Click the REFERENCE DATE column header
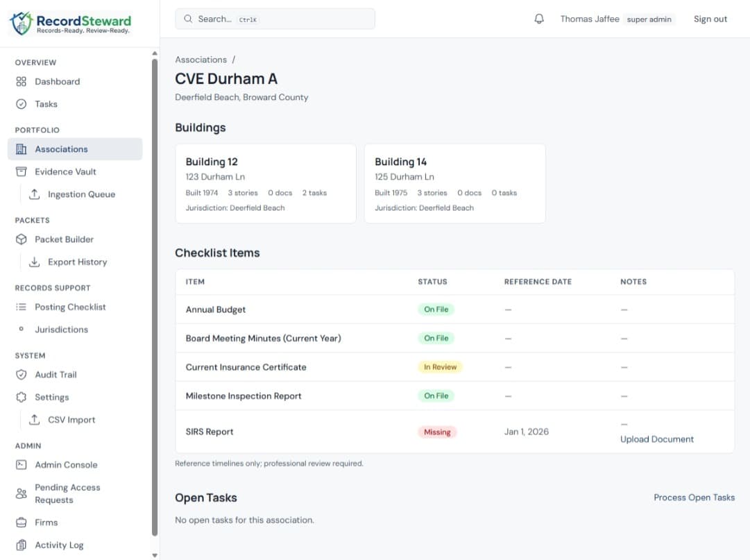This screenshot has width=750, height=560. (x=538, y=282)
